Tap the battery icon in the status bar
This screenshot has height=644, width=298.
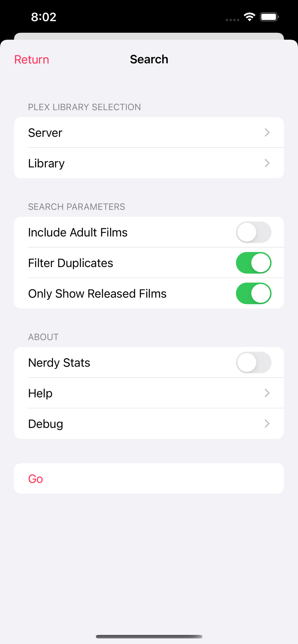click(269, 17)
